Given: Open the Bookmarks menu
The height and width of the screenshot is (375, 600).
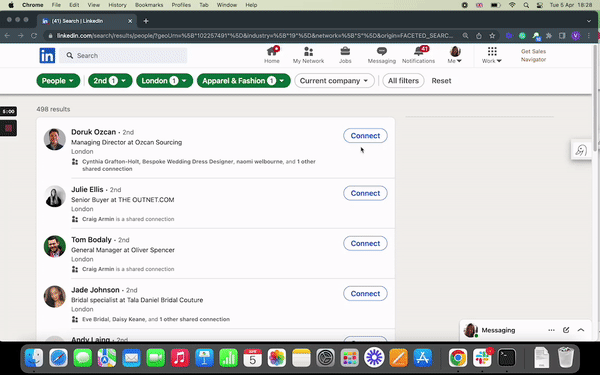Looking at the screenshot, I should point(149,5).
